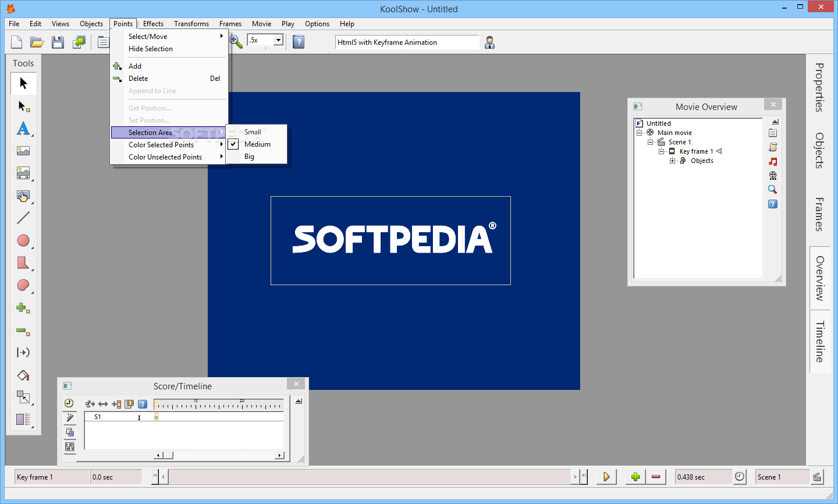838x504 pixels.
Task: Click the Score/Timeline horizontal scrollbar thumb
Action: [x=168, y=455]
